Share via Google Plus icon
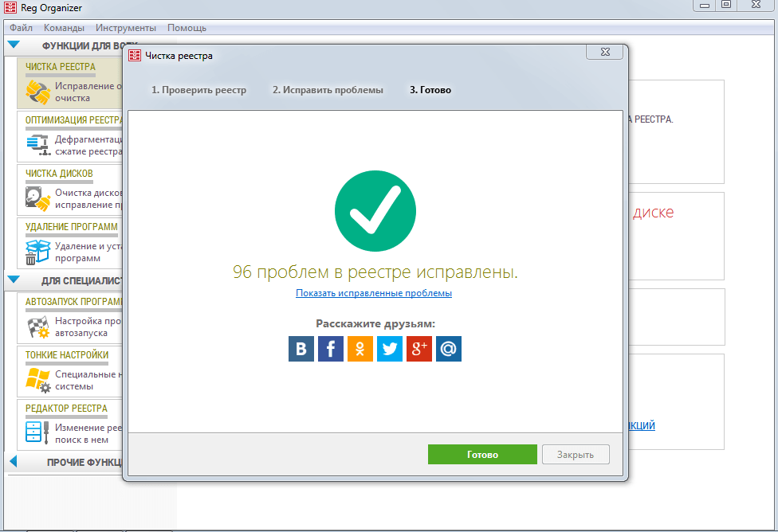Image resolution: width=778 pixels, height=532 pixels. [419, 349]
